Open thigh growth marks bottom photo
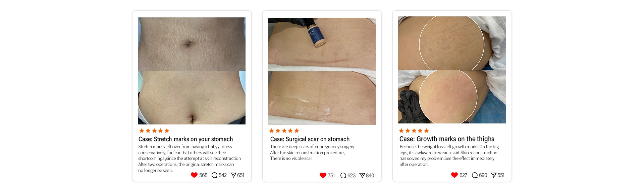 (x=452, y=97)
